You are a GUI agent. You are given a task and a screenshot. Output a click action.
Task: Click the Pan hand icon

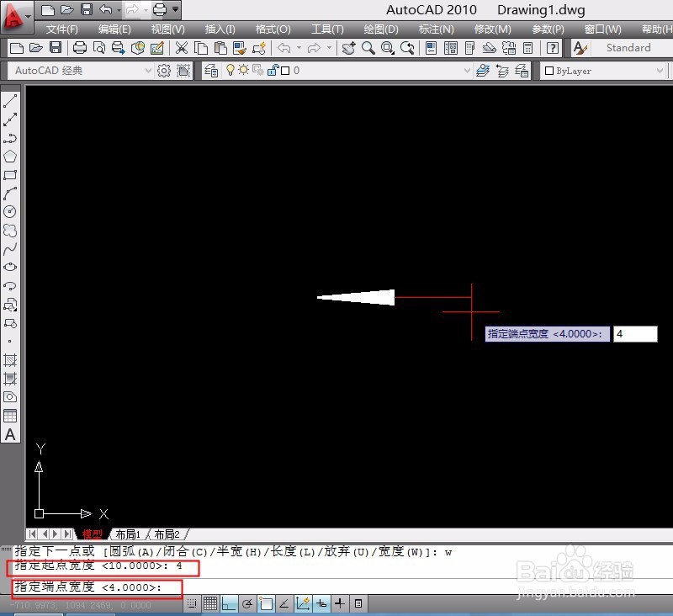pos(348,48)
